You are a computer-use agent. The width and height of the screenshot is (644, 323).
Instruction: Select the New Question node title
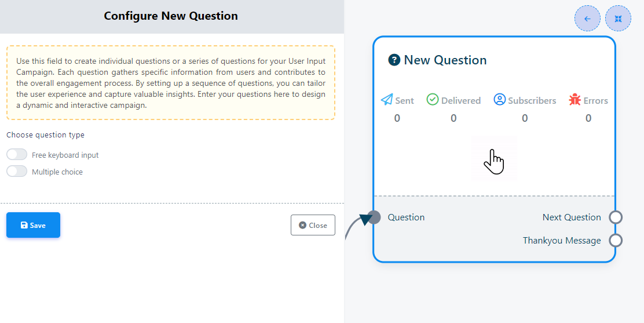pyautogui.click(x=445, y=60)
